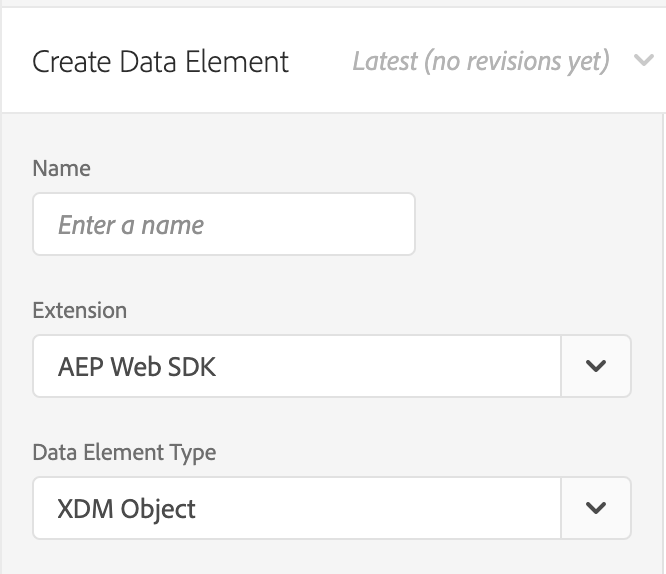Screen dimensions: 666x574
Task: Open the AEP Web SDK extension combo box
Action: 296,366
